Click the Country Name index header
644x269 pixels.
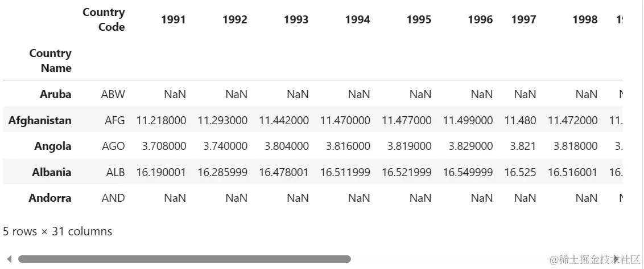[x=51, y=60]
